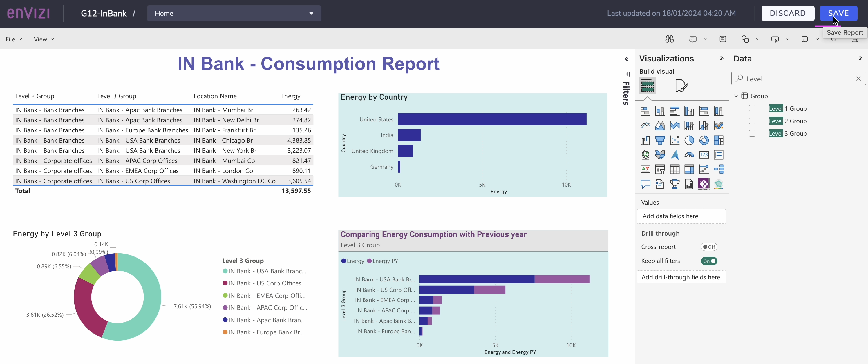Viewport: 868px width, 364px height.
Task: Select the slicer visual icon
Action: tap(660, 169)
